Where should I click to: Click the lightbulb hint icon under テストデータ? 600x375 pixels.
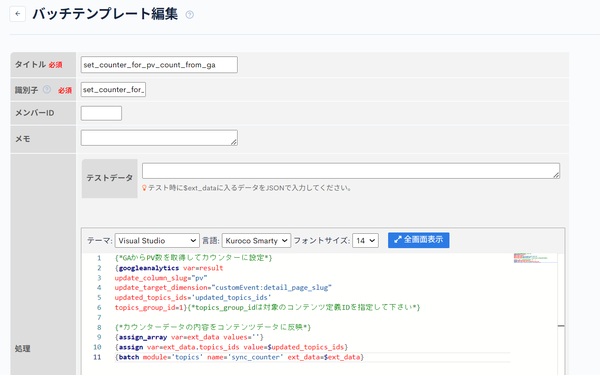144,188
